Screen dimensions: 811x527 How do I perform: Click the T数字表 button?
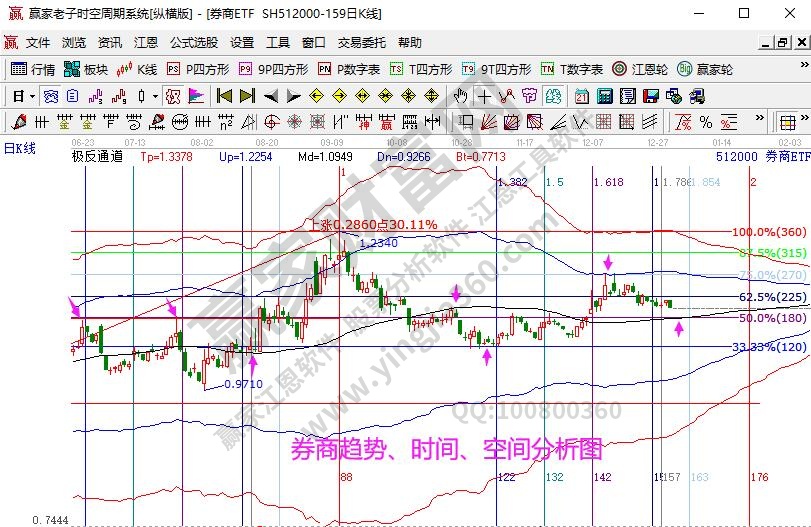571,69
